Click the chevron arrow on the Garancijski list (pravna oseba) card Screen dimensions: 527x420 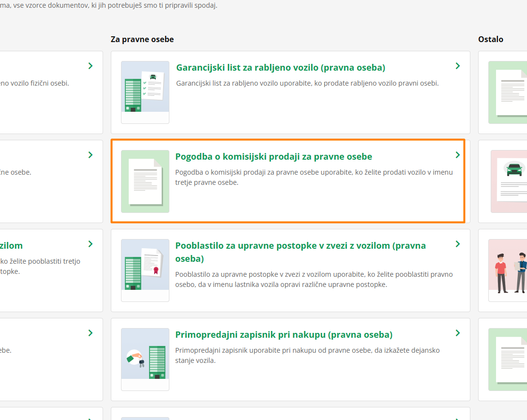tap(458, 66)
